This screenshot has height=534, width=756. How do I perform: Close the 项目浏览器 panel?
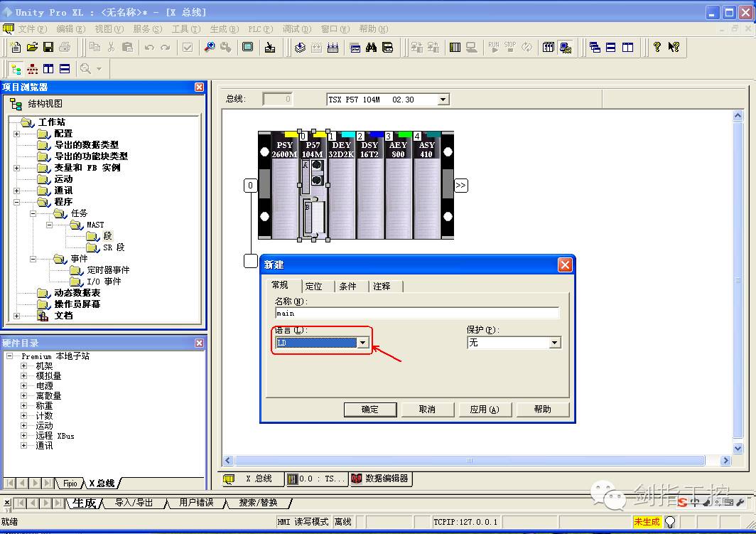pos(199,87)
